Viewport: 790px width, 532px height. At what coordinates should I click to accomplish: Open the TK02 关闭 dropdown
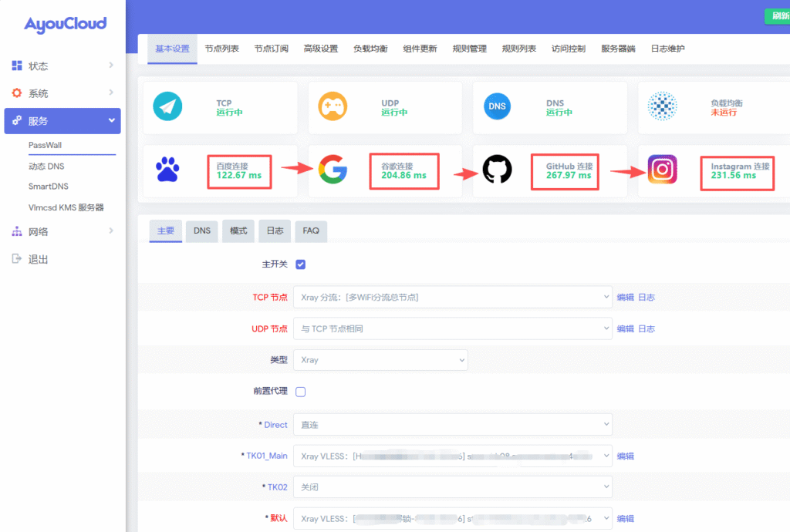(452, 487)
